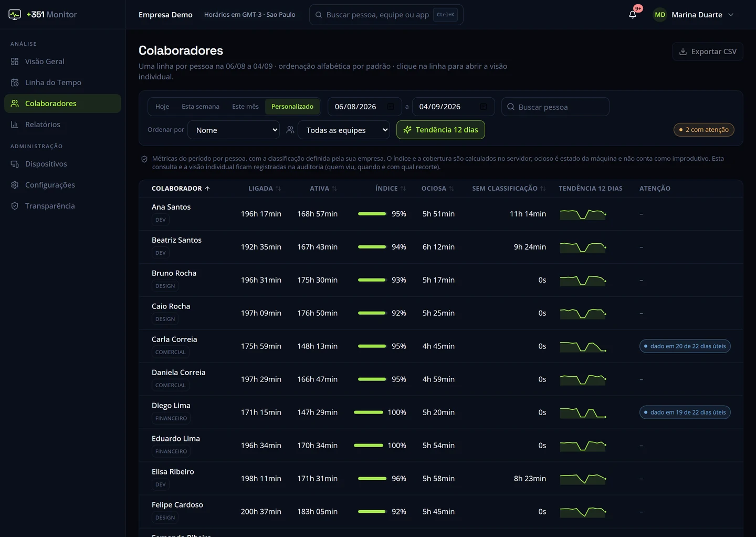Select the Este mês period tab
Screen dimensions: 756x537
click(x=245, y=107)
